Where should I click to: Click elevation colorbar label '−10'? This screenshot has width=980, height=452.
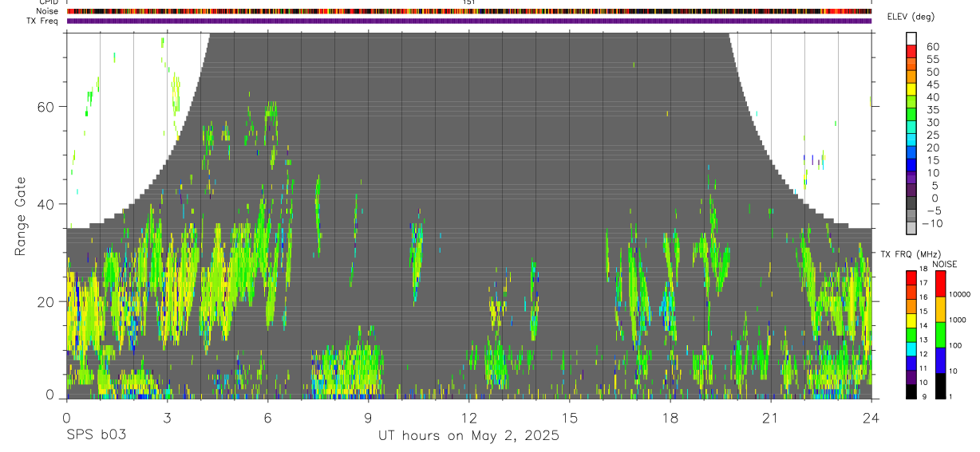(x=932, y=224)
